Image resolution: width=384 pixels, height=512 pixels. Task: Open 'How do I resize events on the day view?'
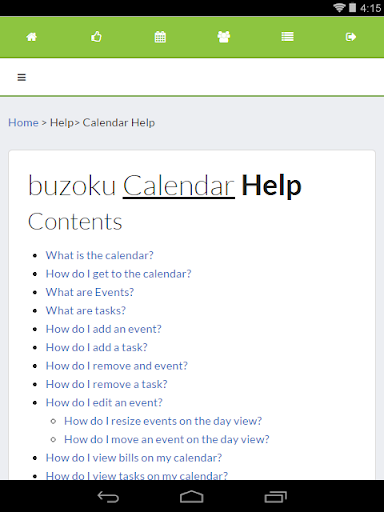163,421
